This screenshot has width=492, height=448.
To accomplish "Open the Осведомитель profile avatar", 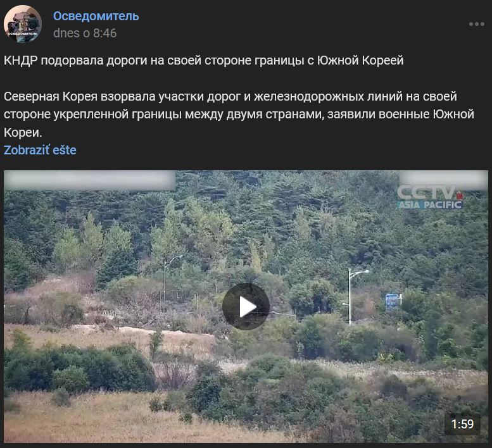I will (x=23, y=24).
